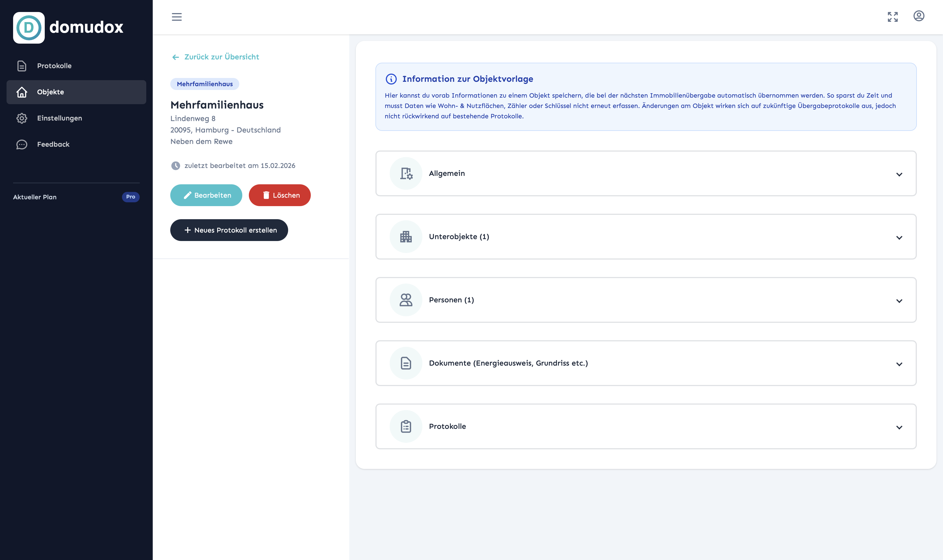Open the user profile icon
Screen dimensions: 943x560
coord(918,16)
